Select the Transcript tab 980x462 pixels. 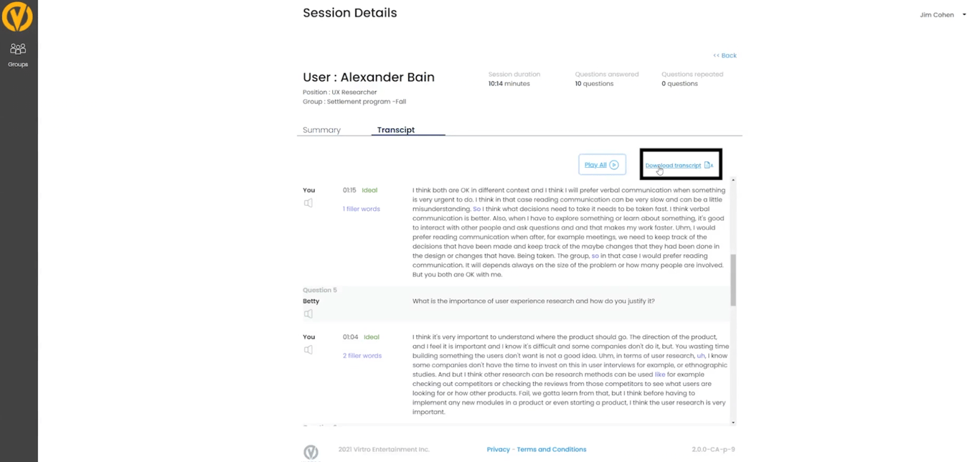(x=396, y=130)
